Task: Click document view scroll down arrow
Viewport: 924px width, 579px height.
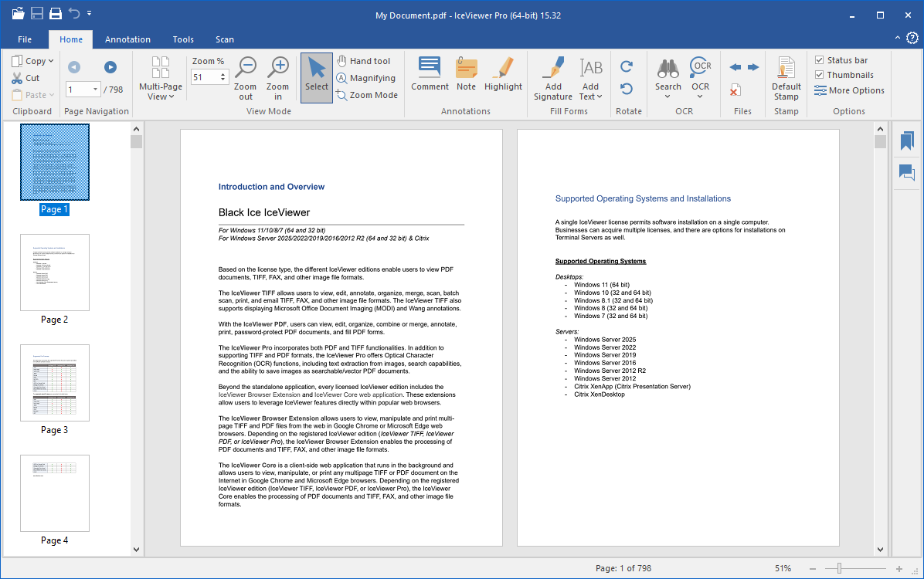Action: (880, 550)
